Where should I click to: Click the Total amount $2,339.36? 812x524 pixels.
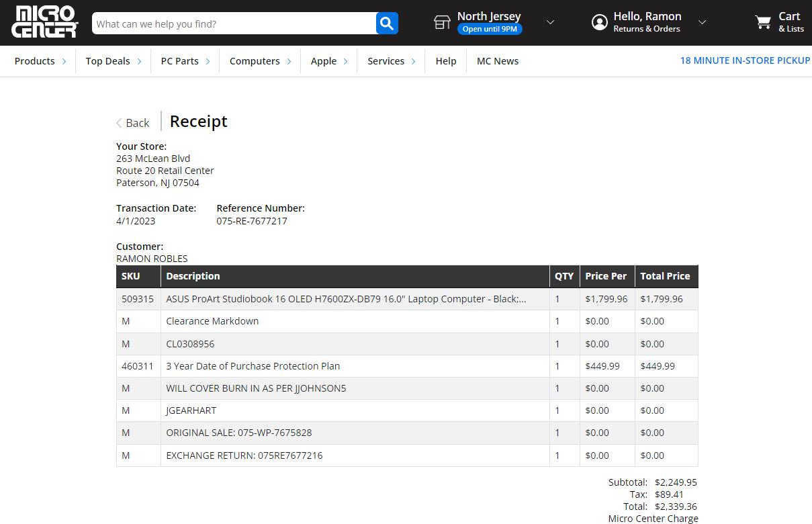click(676, 507)
